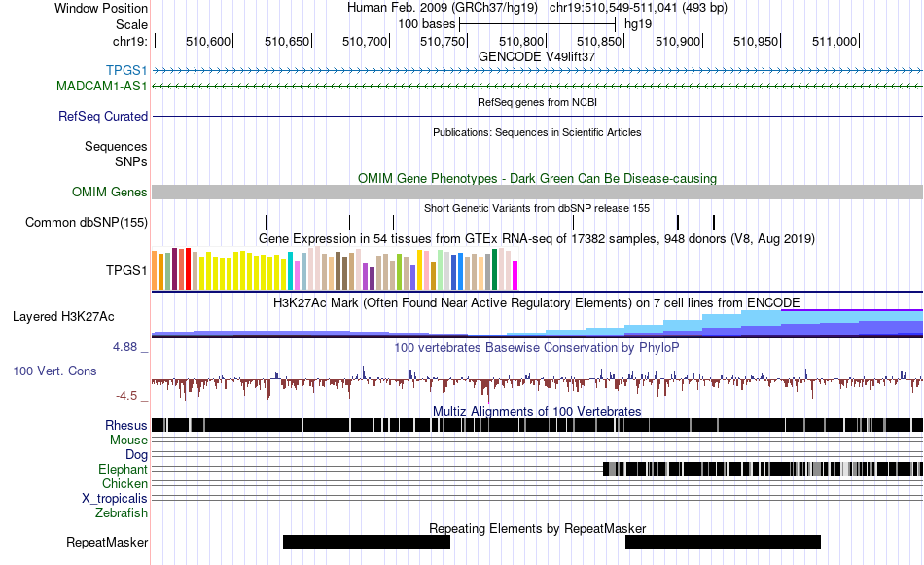Click the 510,600 ruler position
Image resolution: width=924 pixels, height=565 pixels.
point(208,41)
